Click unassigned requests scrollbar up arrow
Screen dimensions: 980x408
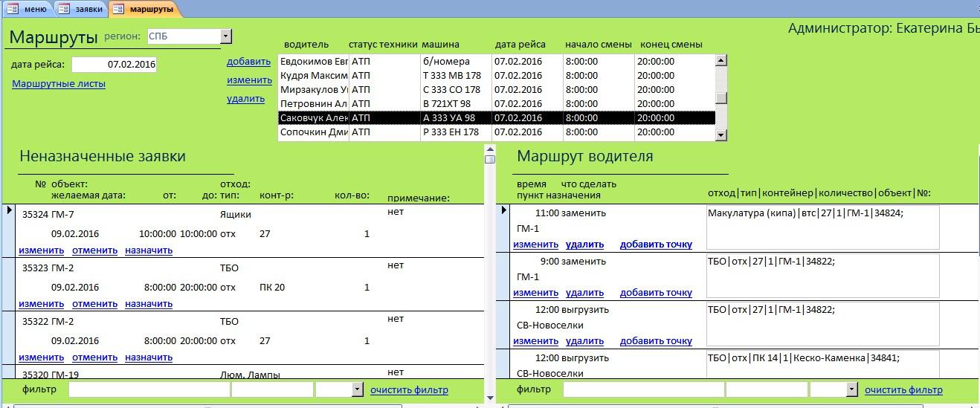490,149
